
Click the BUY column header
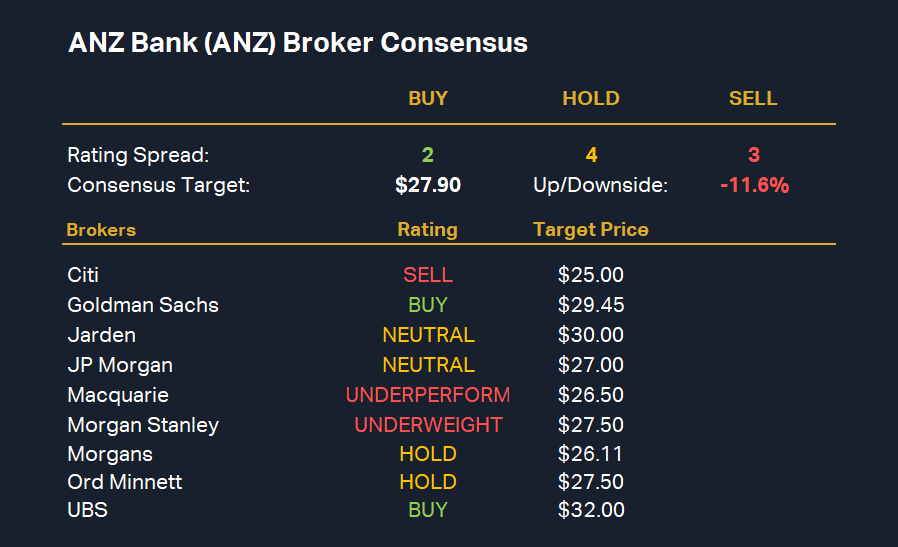click(428, 99)
